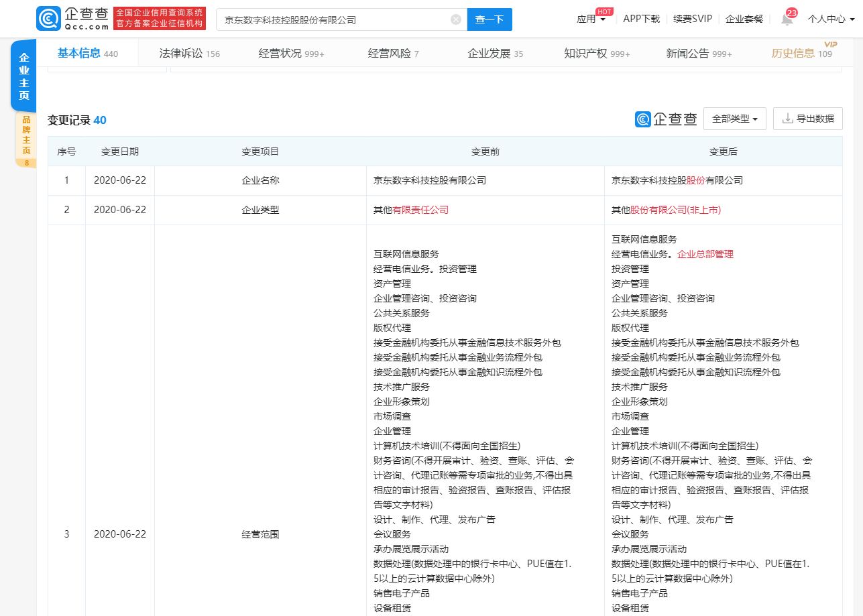This screenshot has width=863, height=616.
Task: Click the download icon in 导出数据 button
Action: pos(787,119)
